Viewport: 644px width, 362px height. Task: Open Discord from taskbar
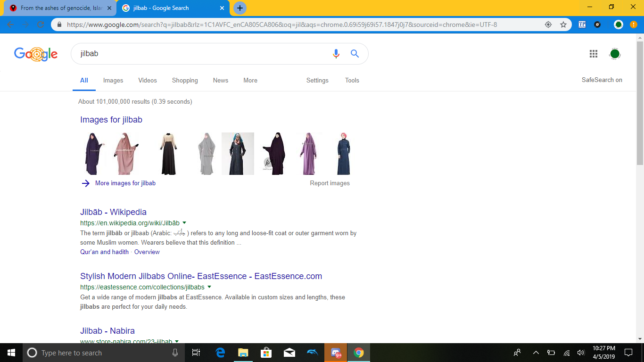(x=336, y=353)
